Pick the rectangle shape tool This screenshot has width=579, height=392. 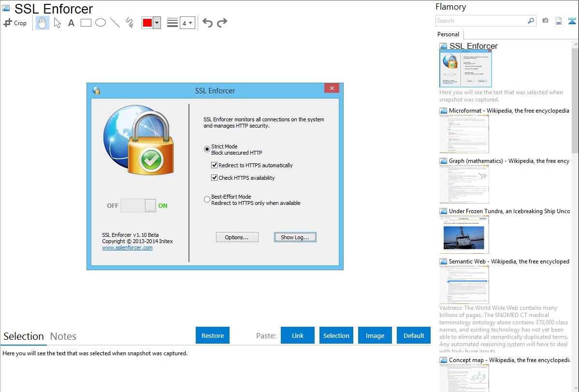pyautogui.click(x=86, y=23)
